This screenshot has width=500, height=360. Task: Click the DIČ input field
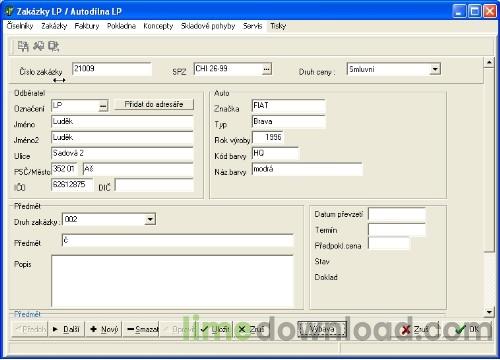click(154, 185)
